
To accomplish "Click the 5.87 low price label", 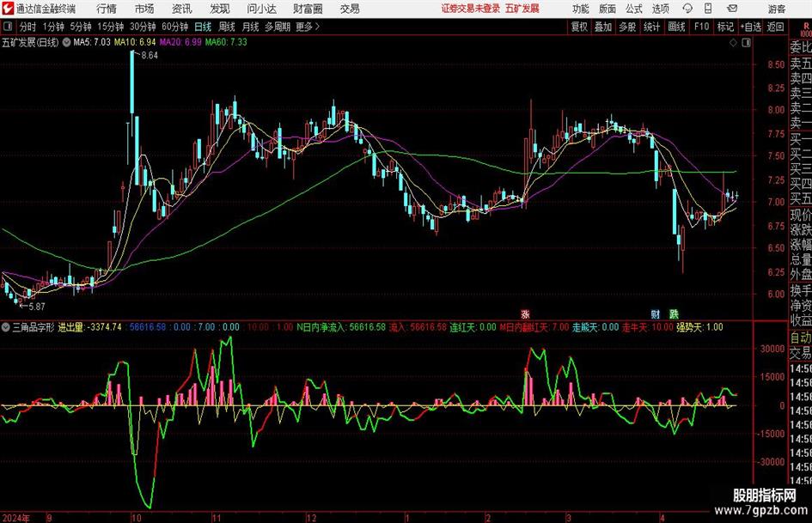I will [36, 307].
